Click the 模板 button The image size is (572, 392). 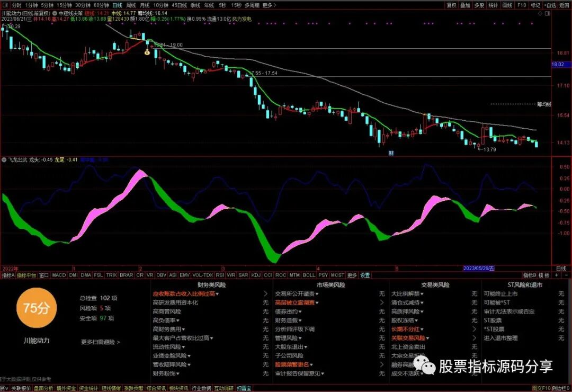[544, 275]
